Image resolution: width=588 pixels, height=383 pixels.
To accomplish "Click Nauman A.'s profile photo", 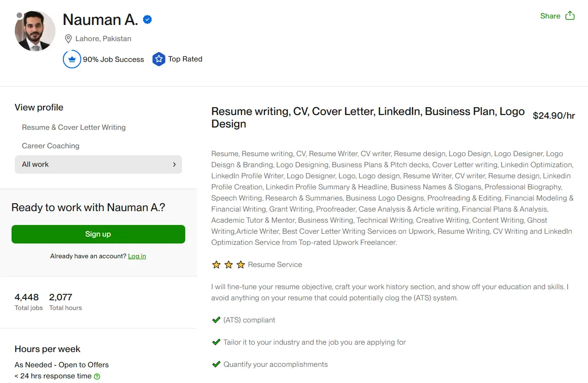I will point(35,30).
